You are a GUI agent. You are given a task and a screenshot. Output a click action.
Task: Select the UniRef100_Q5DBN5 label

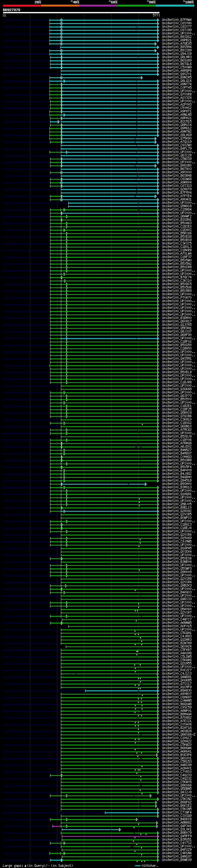click(x=177, y=789)
